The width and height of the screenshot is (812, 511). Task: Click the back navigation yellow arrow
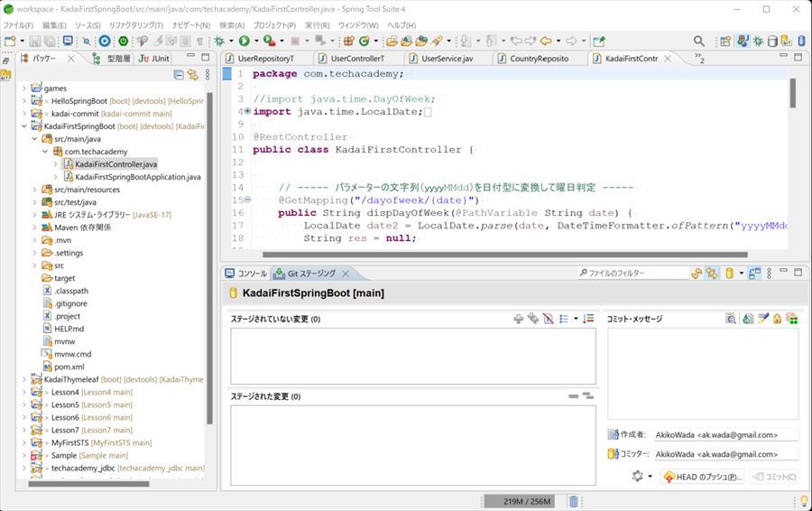click(x=546, y=41)
